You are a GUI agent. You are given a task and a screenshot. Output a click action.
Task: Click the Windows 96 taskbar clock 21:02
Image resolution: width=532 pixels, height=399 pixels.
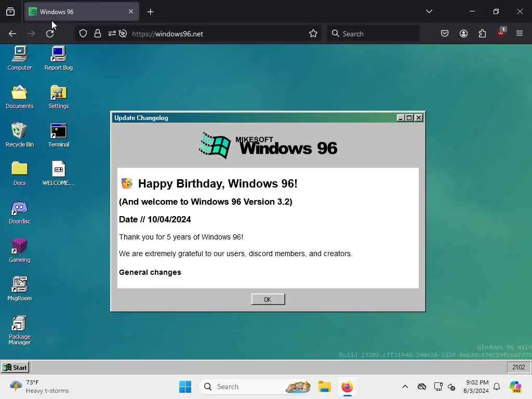(x=518, y=367)
